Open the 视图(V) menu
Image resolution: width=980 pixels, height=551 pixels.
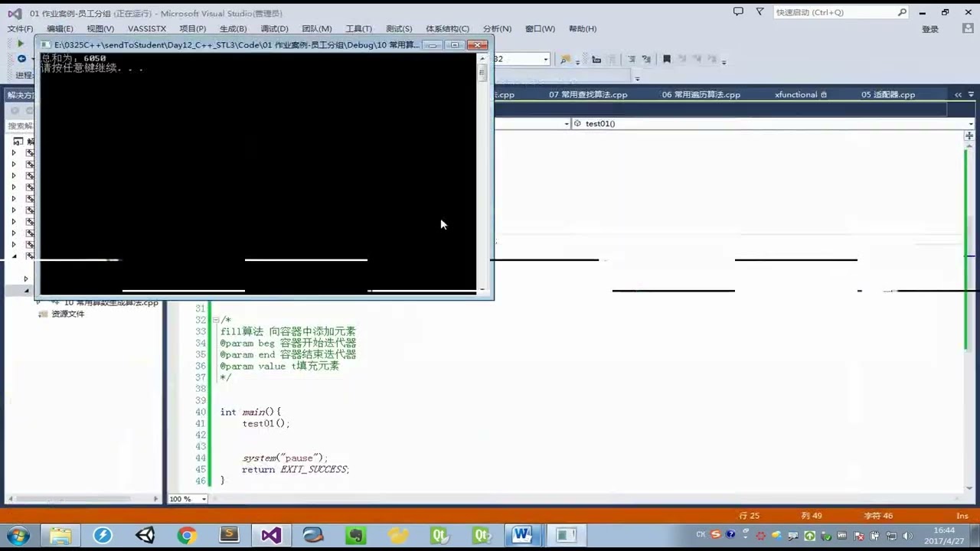click(x=100, y=28)
